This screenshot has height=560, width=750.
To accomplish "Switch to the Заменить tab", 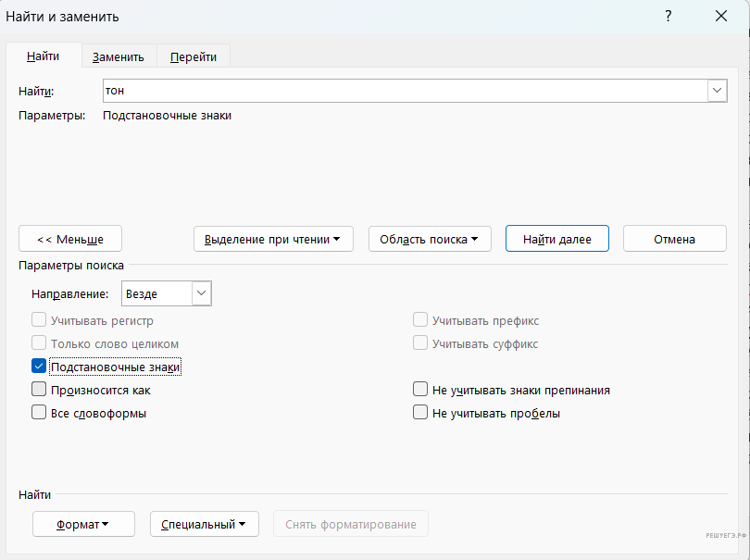I will [x=119, y=56].
